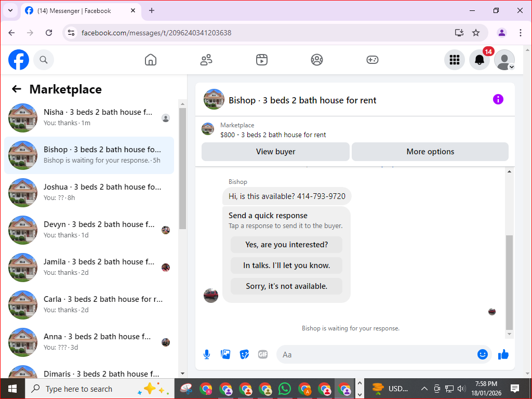
Task: Click conversation list scrollbar down arrow
Action: coord(182,374)
